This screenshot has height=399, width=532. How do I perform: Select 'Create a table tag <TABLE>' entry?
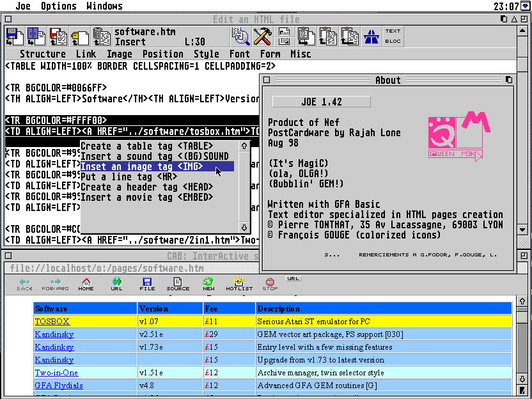pyautogui.click(x=157, y=146)
